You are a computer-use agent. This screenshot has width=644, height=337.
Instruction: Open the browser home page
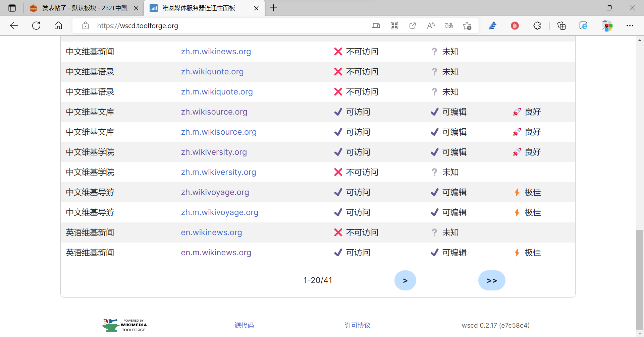point(58,25)
